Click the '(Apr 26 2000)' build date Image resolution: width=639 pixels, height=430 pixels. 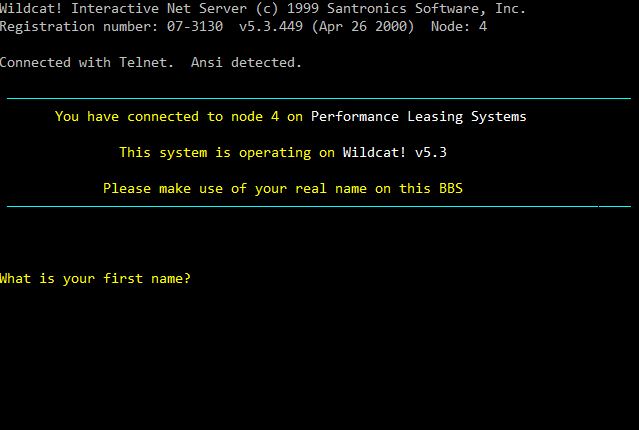[x=363, y=27]
